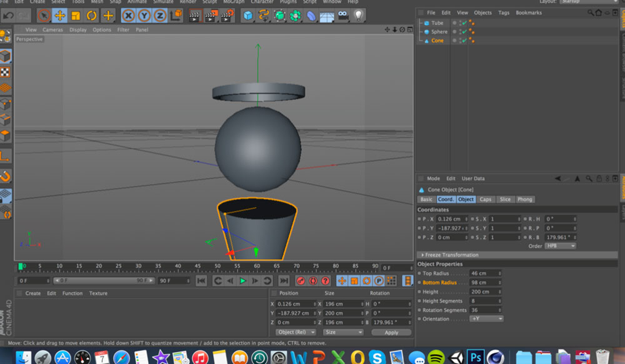Select the Move tool in top toolbar
This screenshot has height=364, width=625.
point(60,16)
